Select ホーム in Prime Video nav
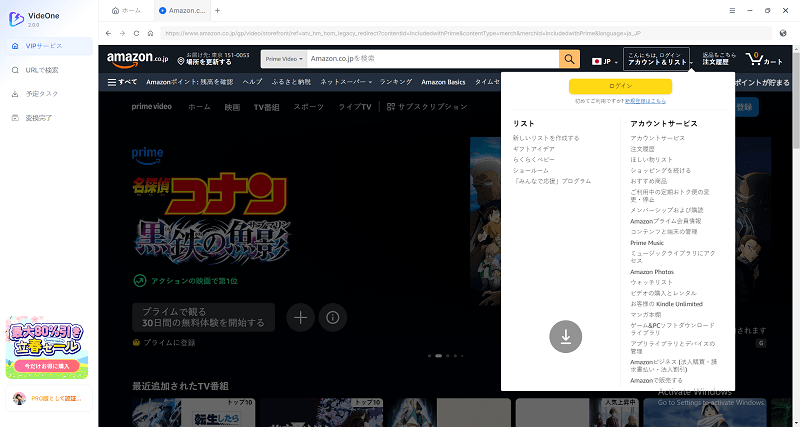800x427 pixels. click(199, 107)
